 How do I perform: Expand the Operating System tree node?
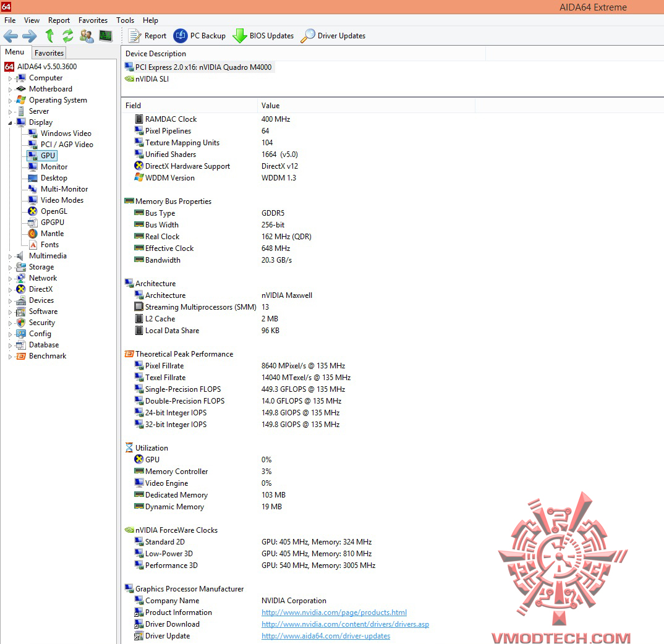click(10, 101)
